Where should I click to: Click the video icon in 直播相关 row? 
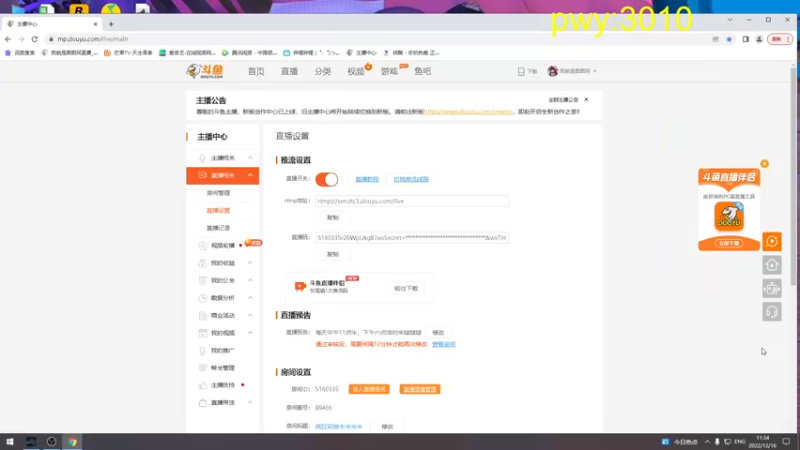202,175
